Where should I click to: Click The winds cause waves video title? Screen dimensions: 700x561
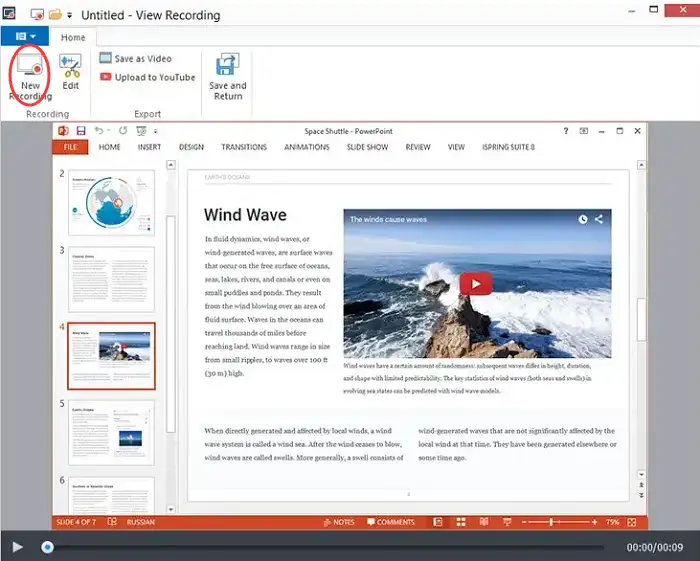388,219
